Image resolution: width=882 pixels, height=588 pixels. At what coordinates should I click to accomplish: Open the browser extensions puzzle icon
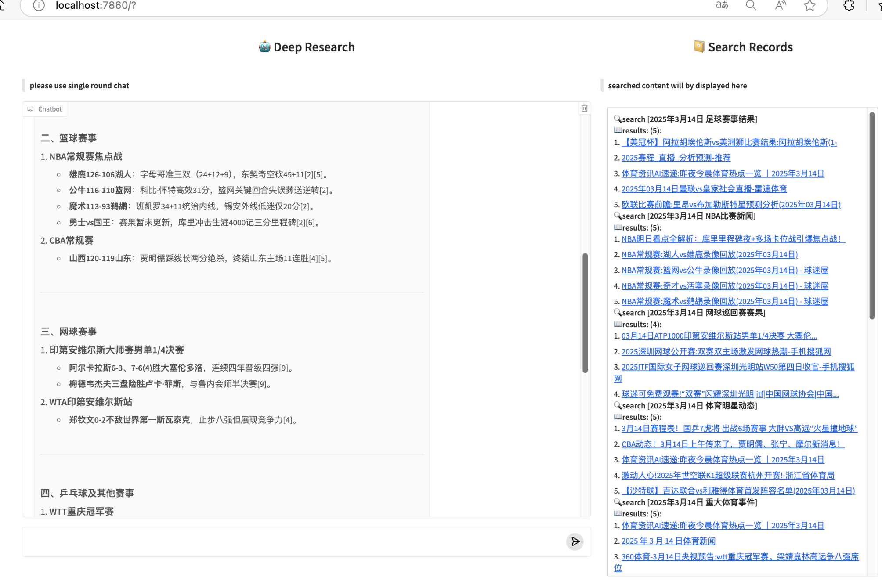(849, 5)
